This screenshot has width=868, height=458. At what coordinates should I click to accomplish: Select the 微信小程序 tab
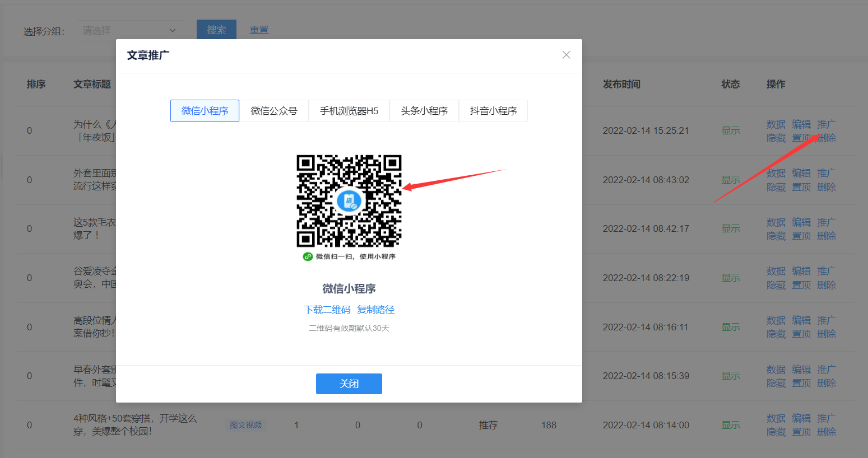pyautogui.click(x=205, y=111)
